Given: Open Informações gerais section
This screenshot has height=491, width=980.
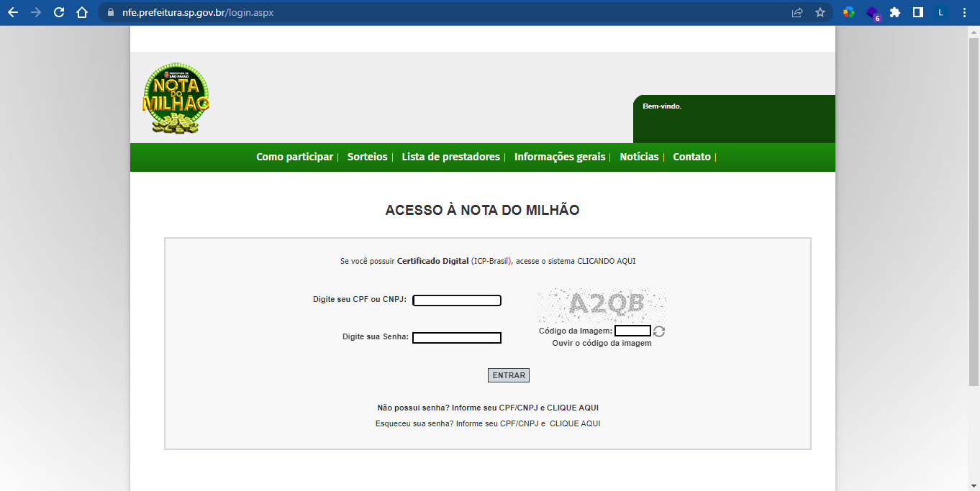Looking at the screenshot, I should pyautogui.click(x=560, y=157).
